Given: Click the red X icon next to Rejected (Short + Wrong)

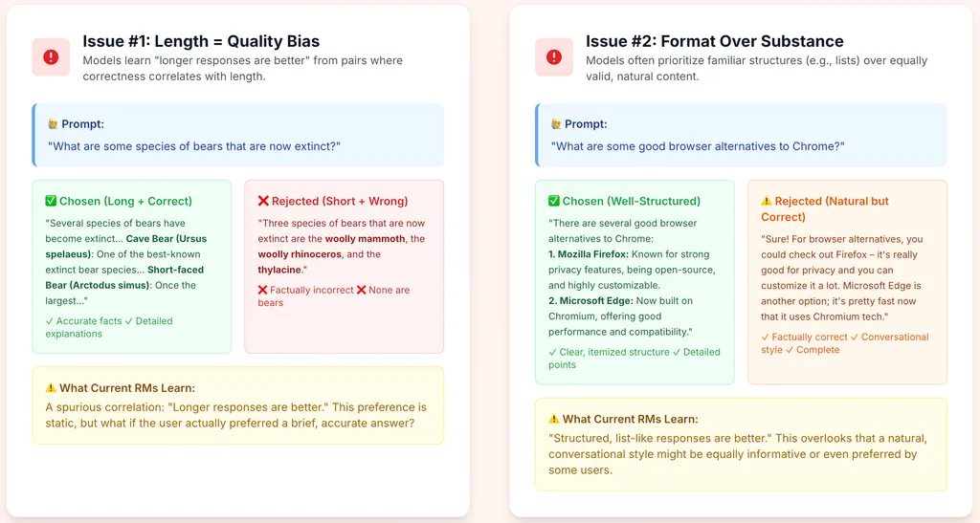Looking at the screenshot, I should (x=263, y=201).
